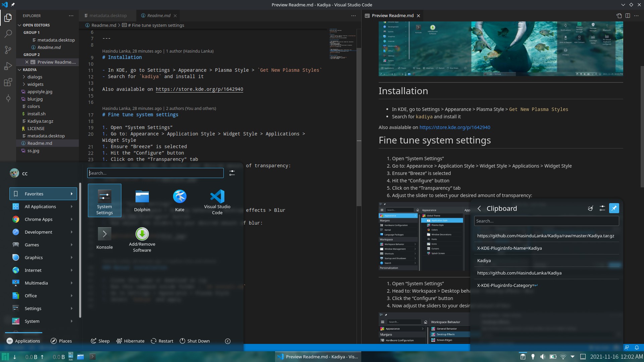Screen dimensions: 644x362
Task: Split the preview editor to the right
Action: point(628,16)
